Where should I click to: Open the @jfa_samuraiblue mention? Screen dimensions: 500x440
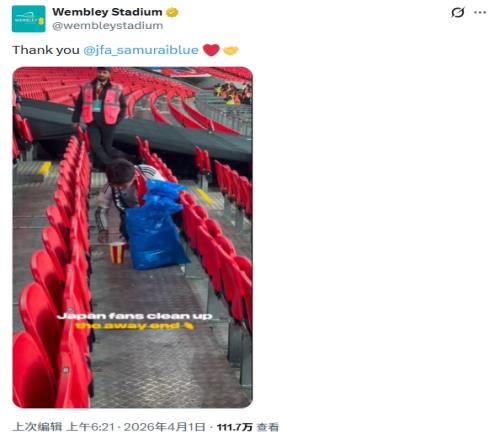141,50
